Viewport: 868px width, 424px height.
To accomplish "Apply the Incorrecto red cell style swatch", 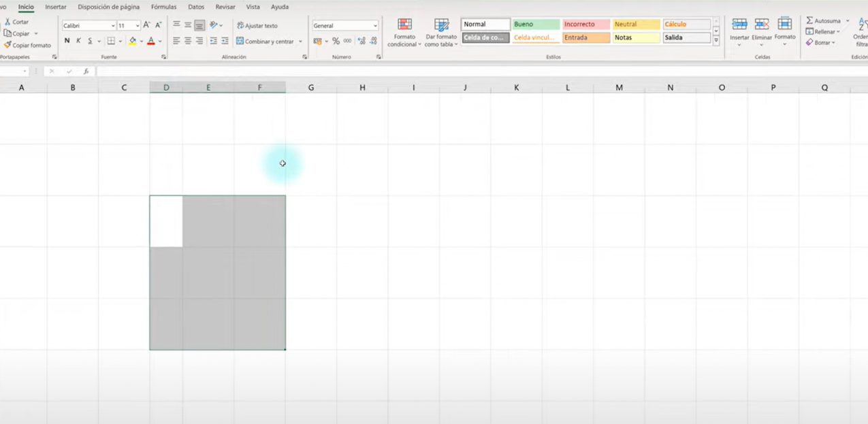I will pyautogui.click(x=585, y=25).
